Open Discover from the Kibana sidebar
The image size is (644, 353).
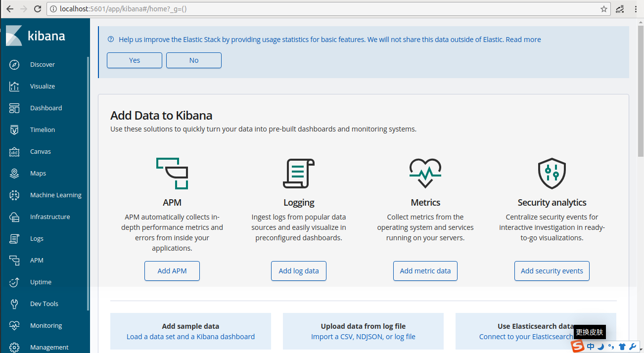(14, 65)
